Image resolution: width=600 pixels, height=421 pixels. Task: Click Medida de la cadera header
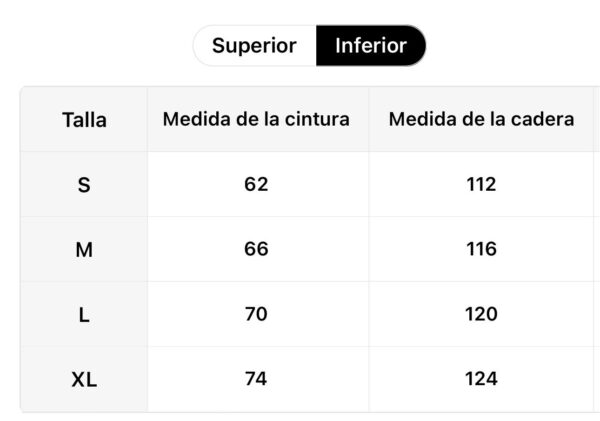click(481, 119)
